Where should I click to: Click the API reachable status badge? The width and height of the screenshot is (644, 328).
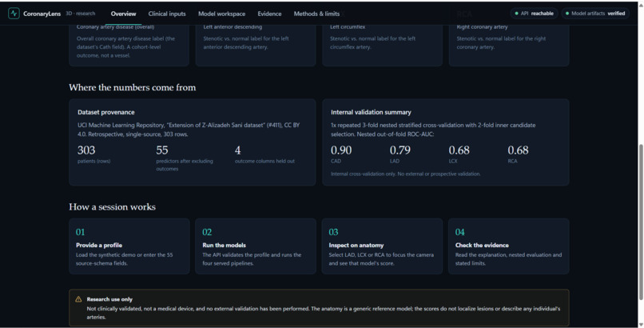tap(534, 14)
